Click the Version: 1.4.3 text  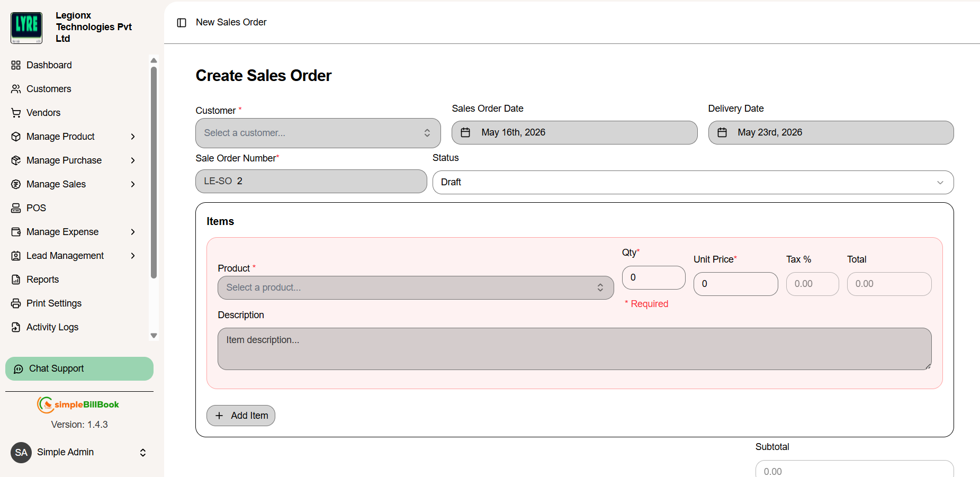tap(79, 425)
